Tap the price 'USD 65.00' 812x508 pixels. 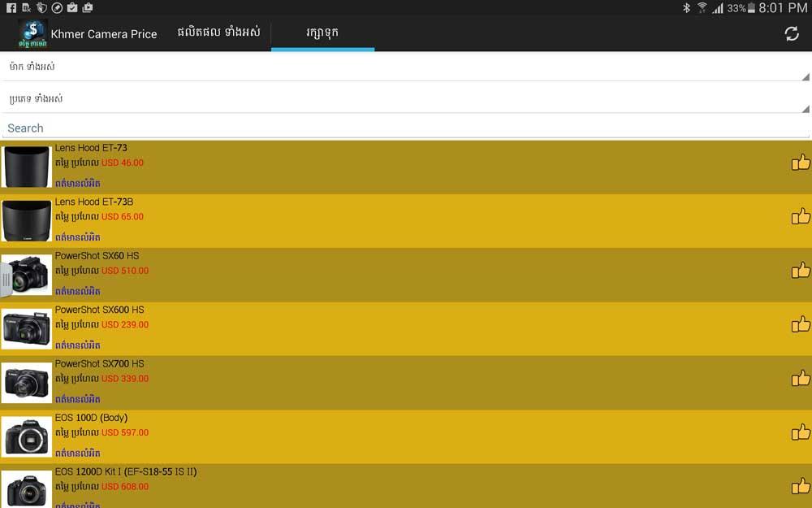123,217
